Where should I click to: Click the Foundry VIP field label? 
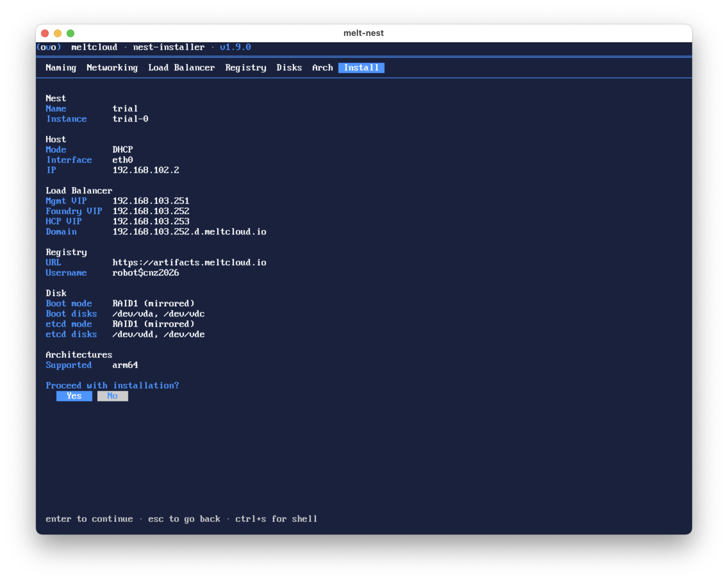point(74,211)
